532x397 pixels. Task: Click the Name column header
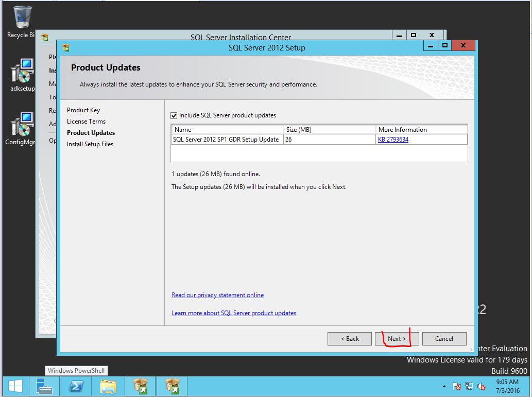tap(227, 130)
